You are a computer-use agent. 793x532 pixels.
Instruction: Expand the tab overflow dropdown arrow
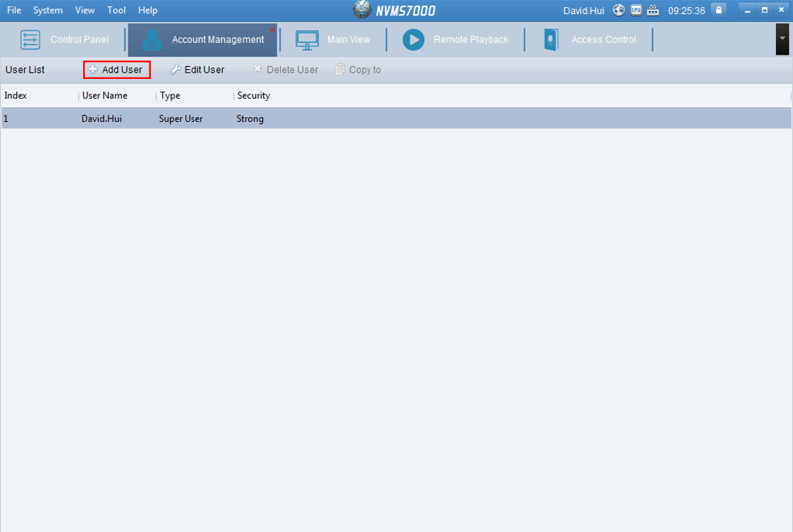point(782,39)
